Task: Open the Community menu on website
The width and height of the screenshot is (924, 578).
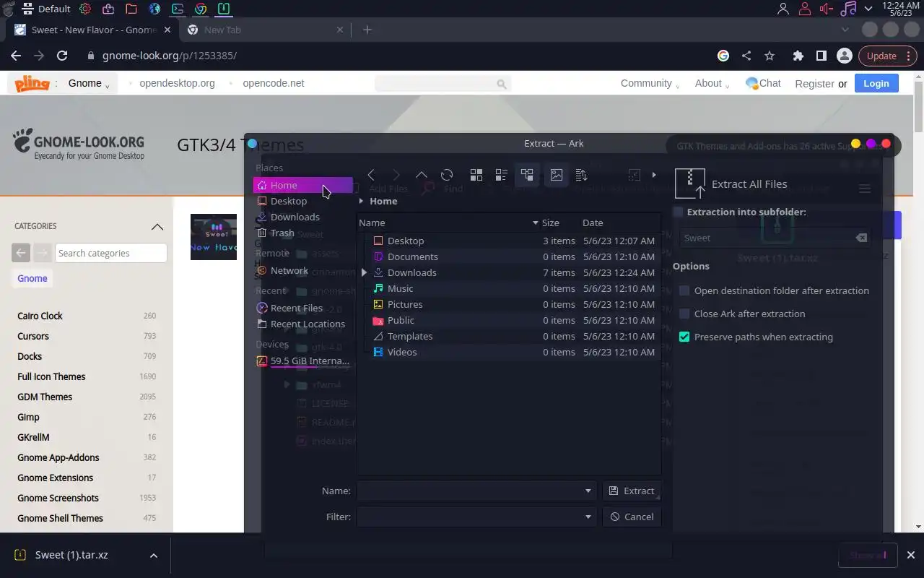Action: tap(650, 83)
